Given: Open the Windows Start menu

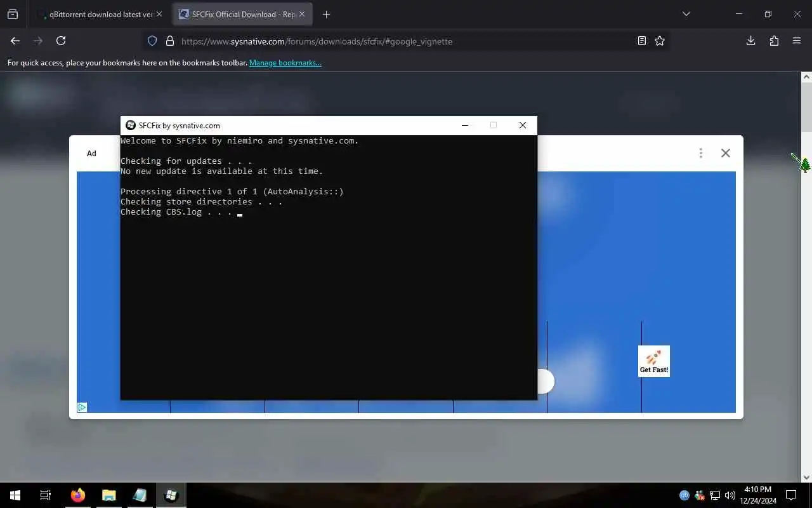Looking at the screenshot, I should (15, 495).
